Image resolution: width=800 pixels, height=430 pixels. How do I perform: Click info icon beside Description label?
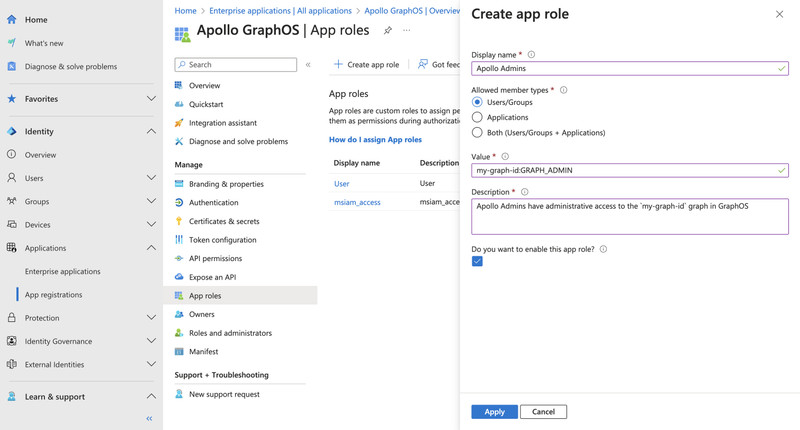(x=524, y=192)
